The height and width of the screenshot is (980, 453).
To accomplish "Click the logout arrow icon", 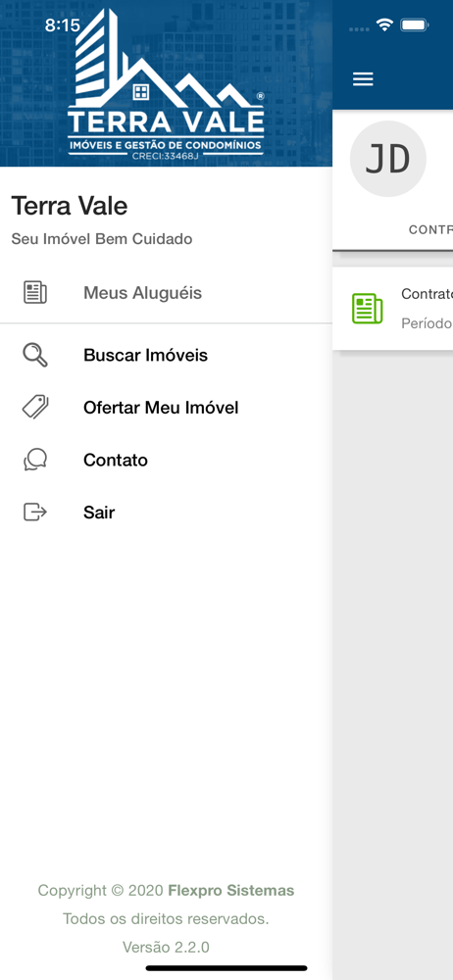I will (35, 513).
